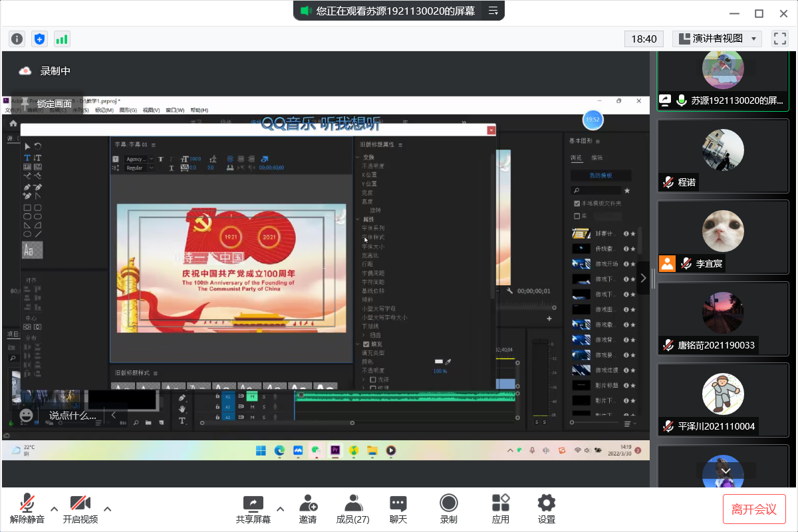Select 李宜宸 participant video thumbnail
Viewport: 798px width, 532px height.
click(x=723, y=236)
